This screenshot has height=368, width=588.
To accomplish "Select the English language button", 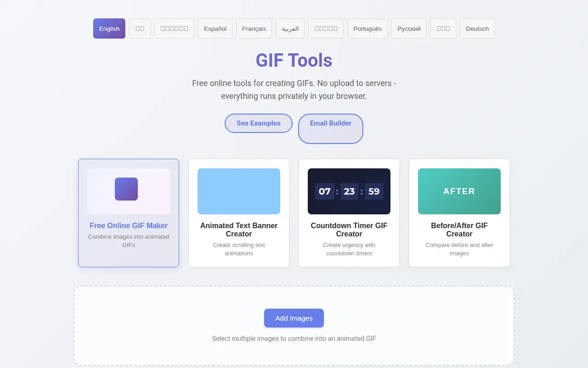I will 109,29.
